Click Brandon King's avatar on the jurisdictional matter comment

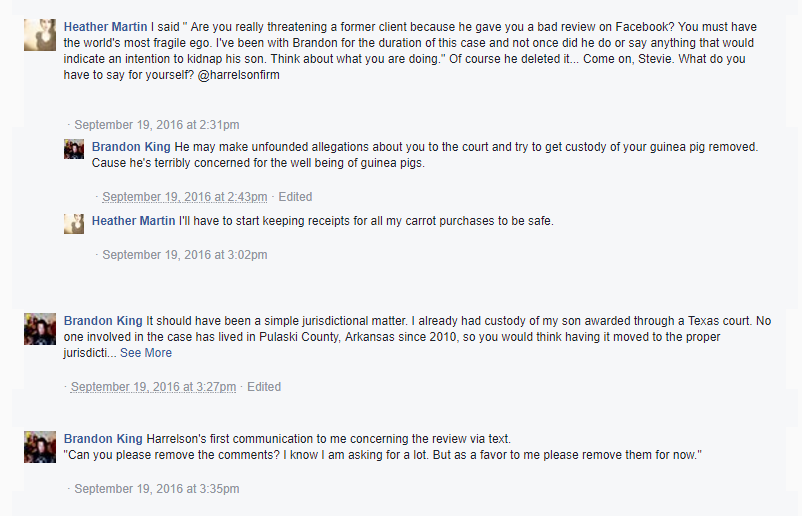pos(40,328)
